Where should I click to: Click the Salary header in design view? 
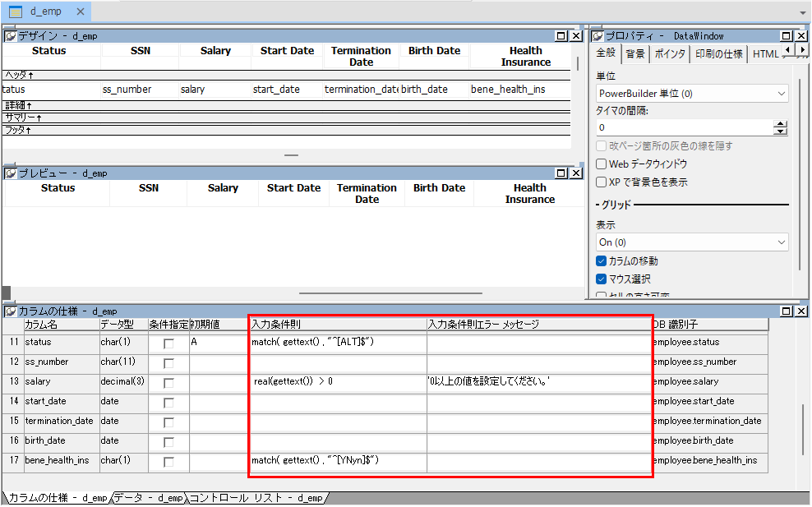click(x=215, y=51)
